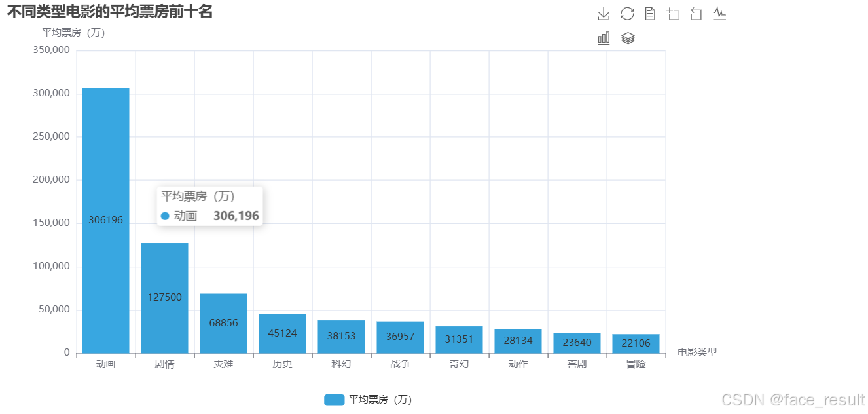
Task: Click the 平均票房（万） y-axis name at top left
Action: point(73,32)
